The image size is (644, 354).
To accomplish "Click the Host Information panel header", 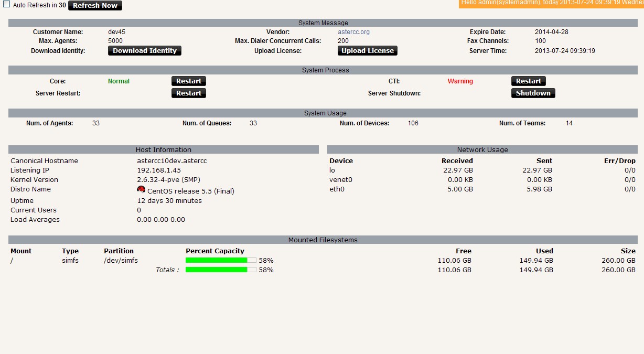I will 163,150.
